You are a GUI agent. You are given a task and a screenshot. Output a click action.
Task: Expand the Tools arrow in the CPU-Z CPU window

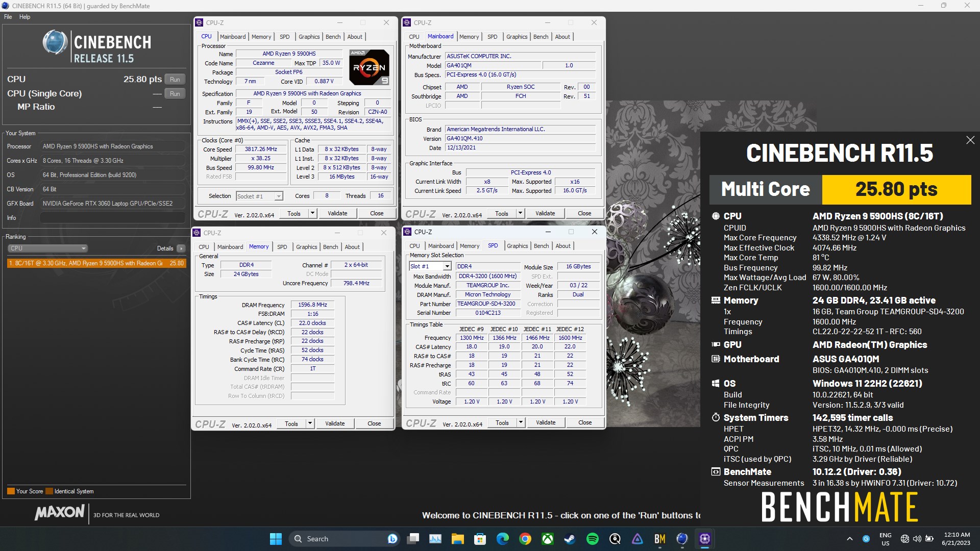coord(312,213)
